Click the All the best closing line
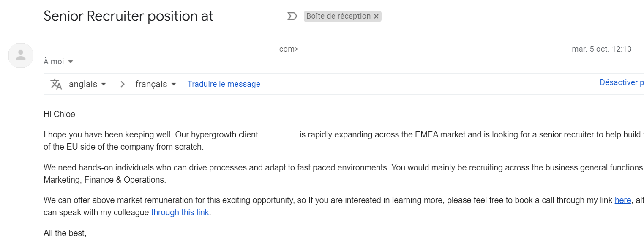 coord(65,233)
